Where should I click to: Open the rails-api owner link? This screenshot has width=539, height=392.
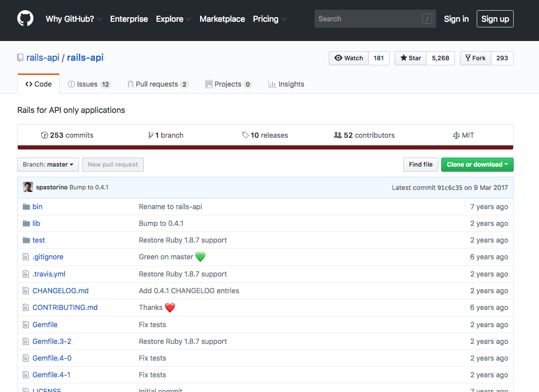tap(43, 58)
